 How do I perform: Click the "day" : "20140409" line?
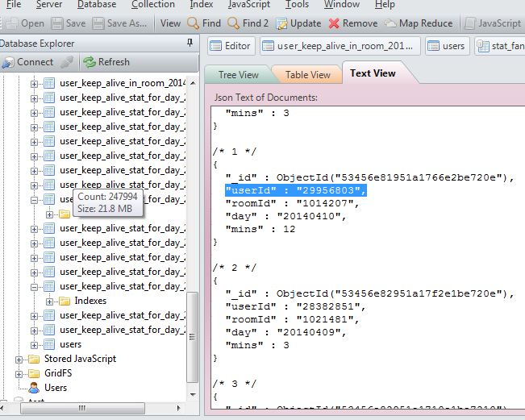tap(285, 332)
